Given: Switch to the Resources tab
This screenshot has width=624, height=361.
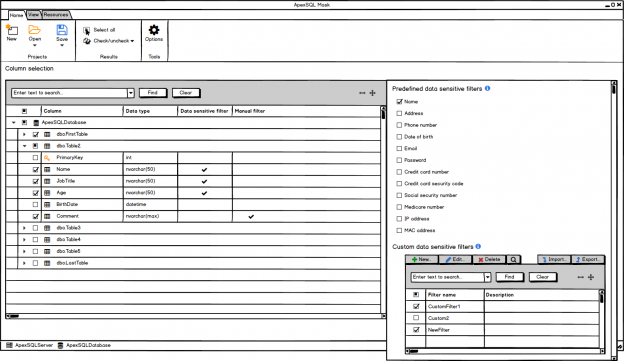Looking at the screenshot, I should [x=56, y=15].
